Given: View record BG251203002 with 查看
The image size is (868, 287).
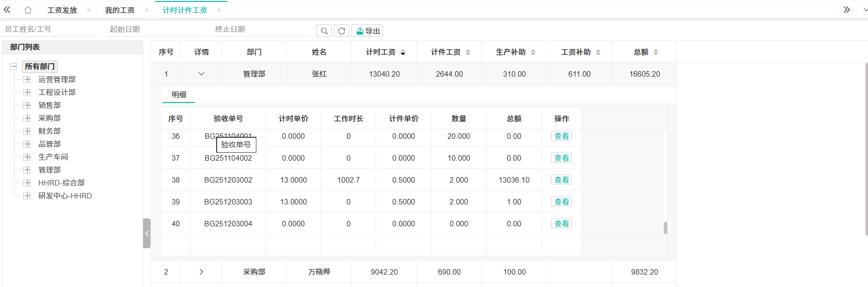Looking at the screenshot, I should [x=561, y=180].
